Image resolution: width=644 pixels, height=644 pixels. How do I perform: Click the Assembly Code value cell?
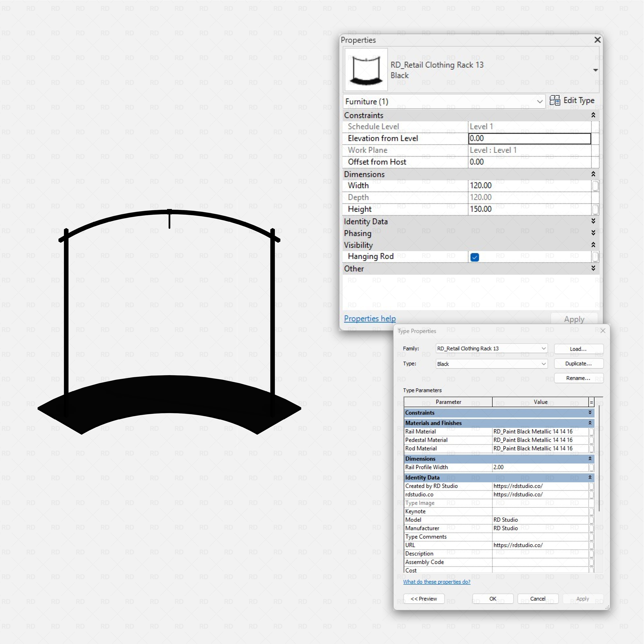click(540, 562)
